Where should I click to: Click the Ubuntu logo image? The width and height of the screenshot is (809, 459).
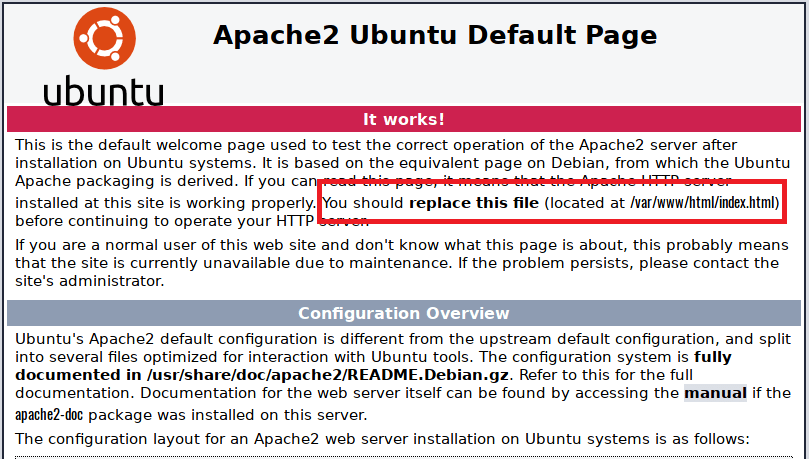click(x=104, y=56)
